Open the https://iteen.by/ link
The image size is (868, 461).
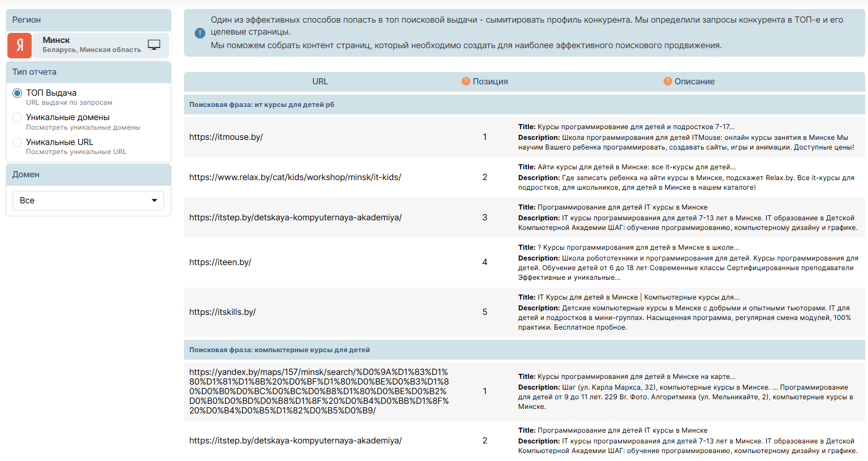(220, 262)
